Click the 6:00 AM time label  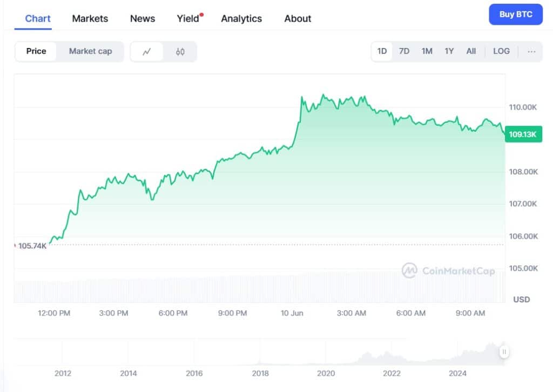[x=411, y=313]
